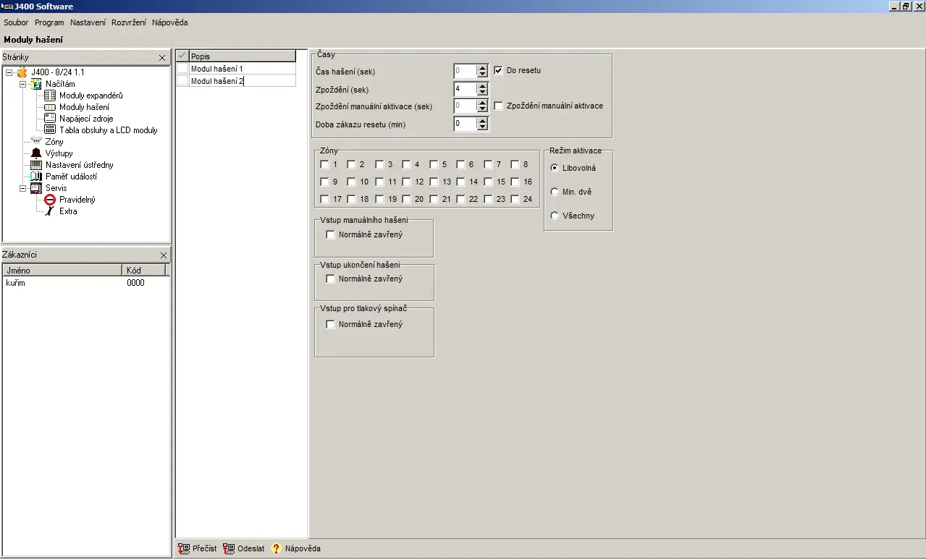Collapse the Servis tree node
Viewport: 926px width, 560px height.
(23, 188)
